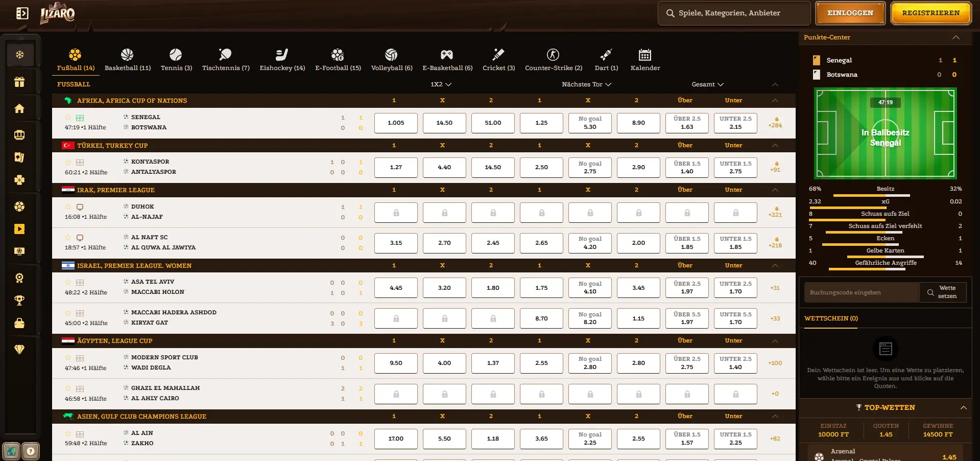Click the globe language icon at bottom left

click(10, 451)
